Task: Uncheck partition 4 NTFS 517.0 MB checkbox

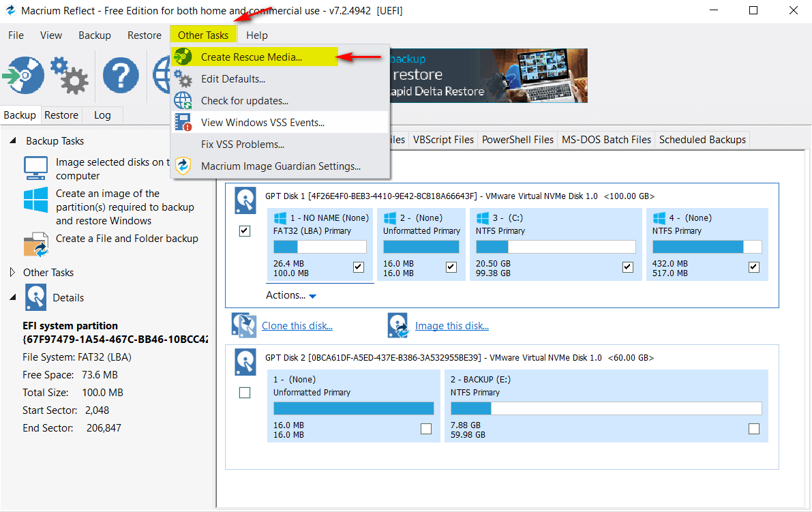Action: click(x=754, y=267)
